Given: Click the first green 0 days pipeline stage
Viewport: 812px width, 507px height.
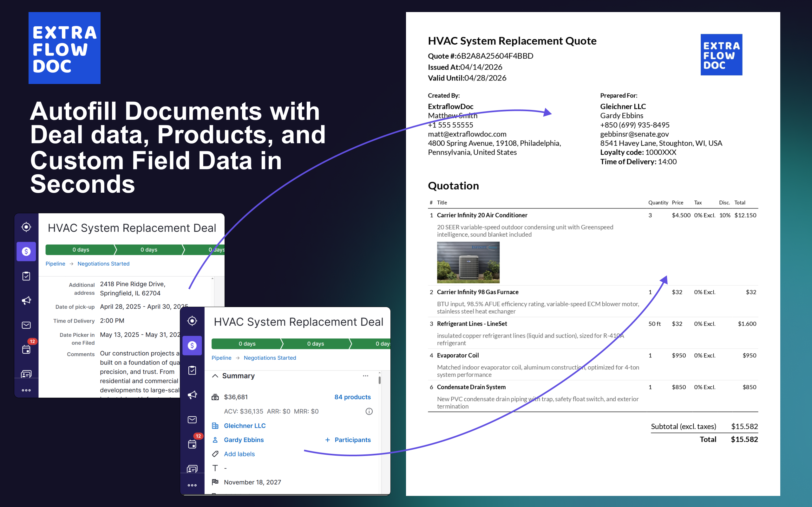Looking at the screenshot, I should [x=247, y=343].
